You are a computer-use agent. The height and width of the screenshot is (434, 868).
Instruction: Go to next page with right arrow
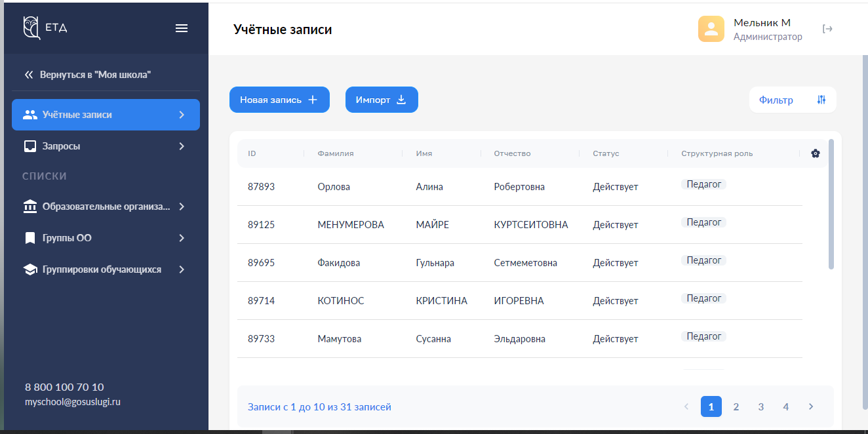pyautogui.click(x=810, y=407)
